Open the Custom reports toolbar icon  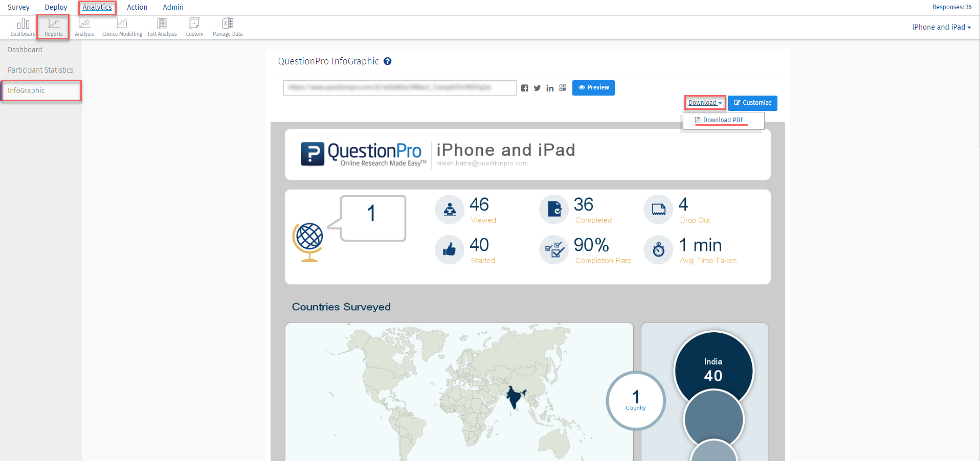pyautogui.click(x=194, y=27)
